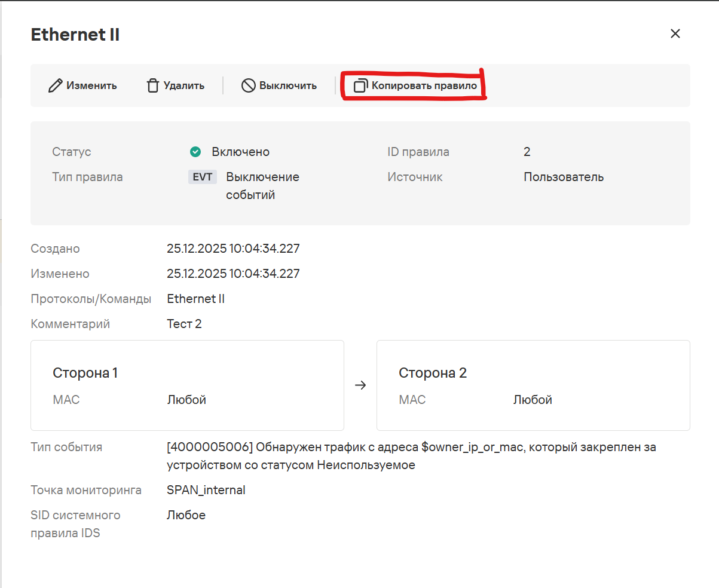
Task: Click the comment value Тест 2
Action: pos(184,324)
